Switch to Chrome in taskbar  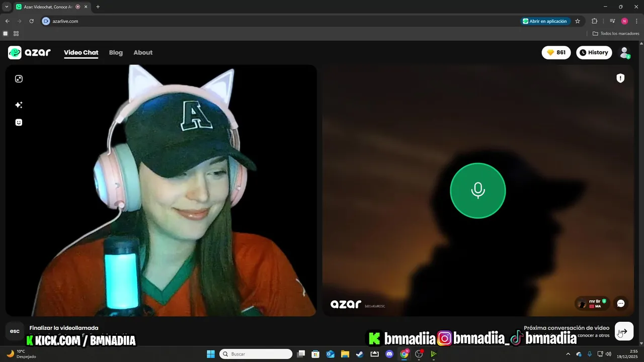click(404, 354)
